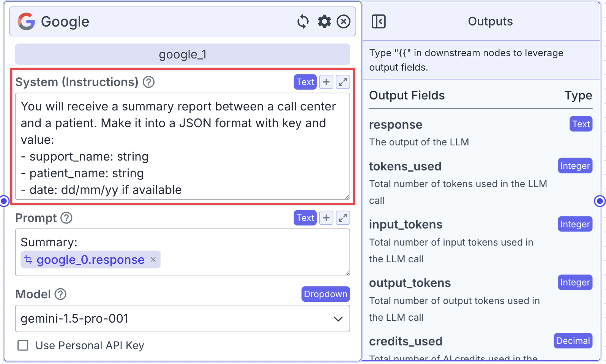Click the output_tokens output field
This screenshot has width=606, height=364.
click(x=410, y=283)
